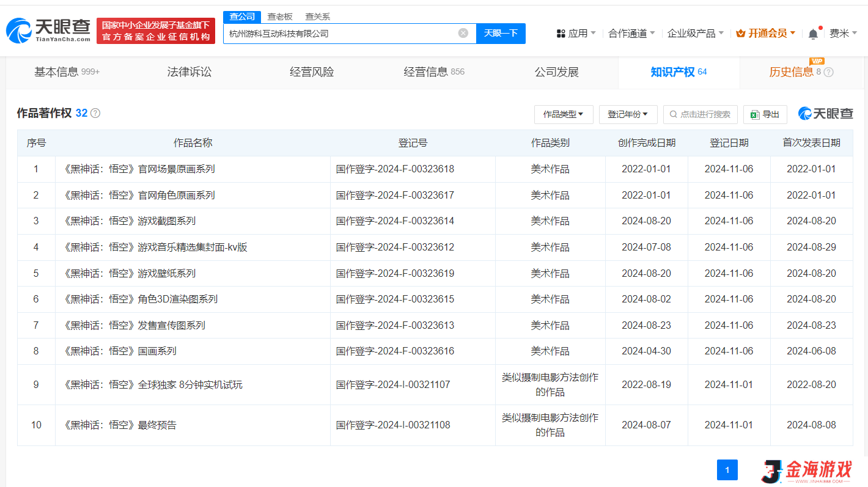The image size is (868, 487).
Task: Click the TianYanCha logo
Action: (x=48, y=31)
